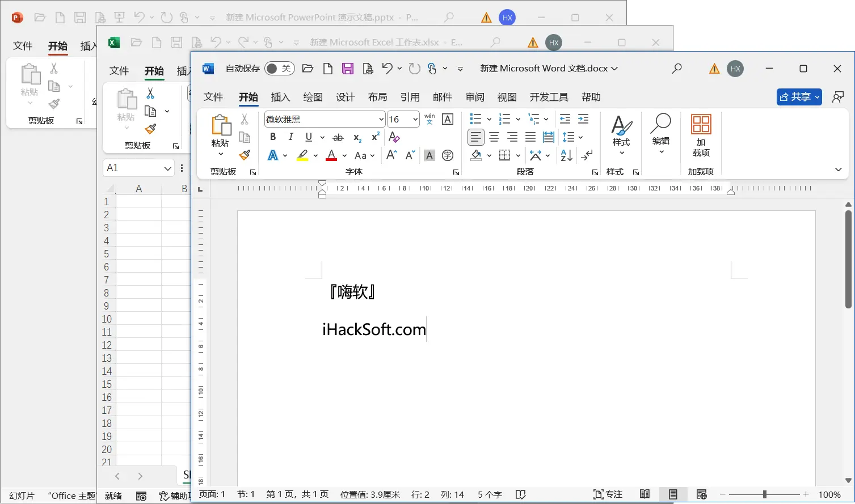855x504 pixels.
Task: Select Excel cell in row 5 column A
Action: [138, 253]
